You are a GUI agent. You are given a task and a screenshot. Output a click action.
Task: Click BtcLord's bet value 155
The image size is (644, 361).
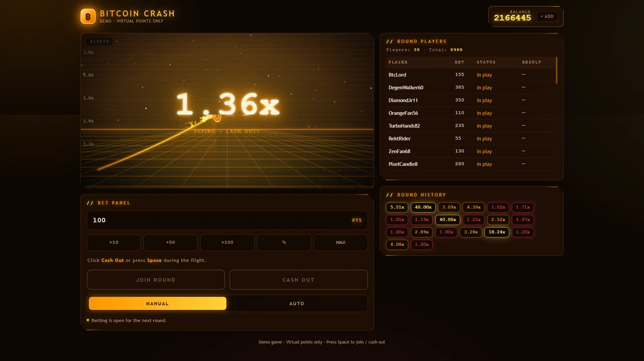click(x=460, y=75)
